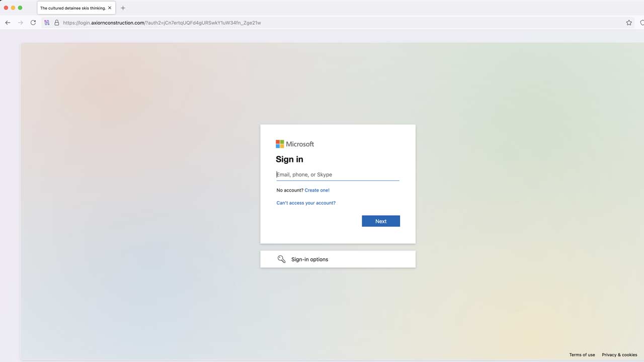The width and height of the screenshot is (644, 362).
Task: Click the Sign-in options key icon
Action: pyautogui.click(x=281, y=259)
